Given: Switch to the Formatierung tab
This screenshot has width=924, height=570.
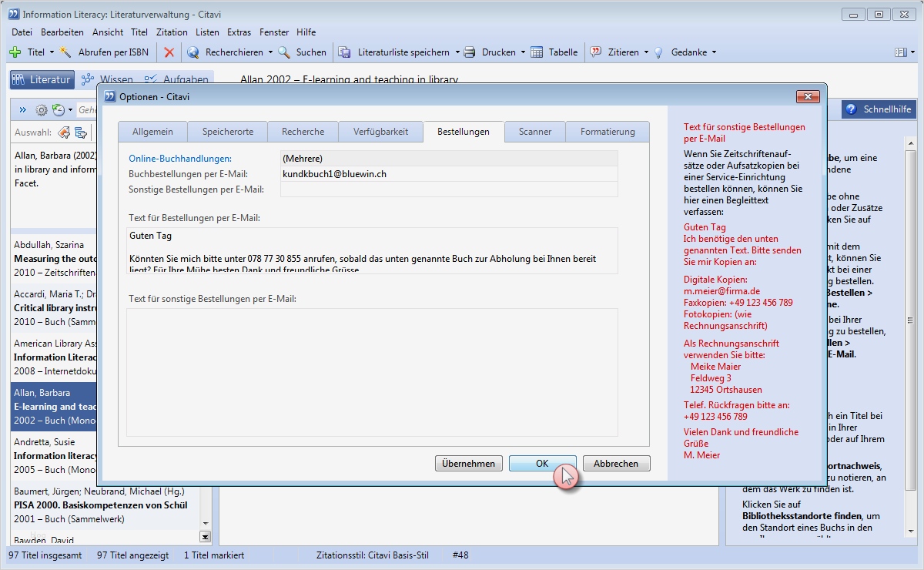Looking at the screenshot, I should [608, 132].
